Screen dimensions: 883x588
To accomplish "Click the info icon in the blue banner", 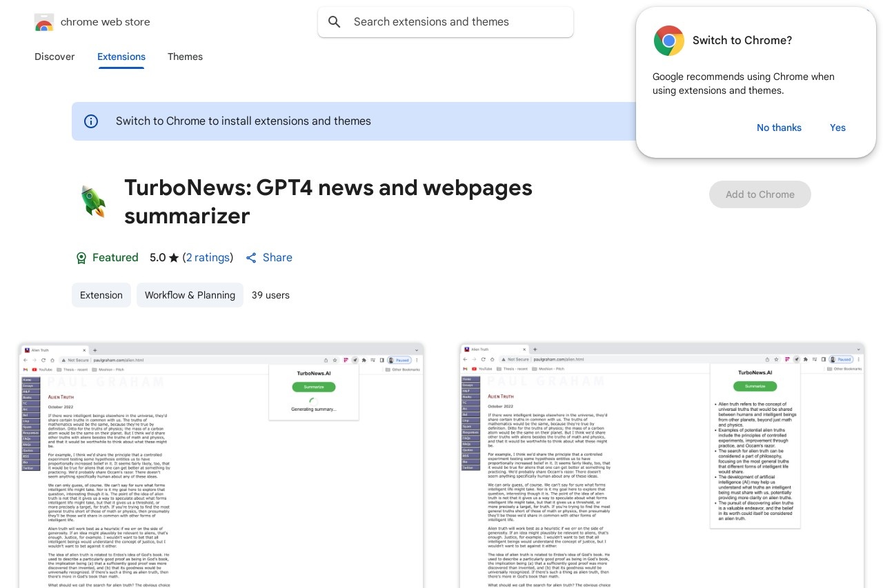I will click(91, 121).
